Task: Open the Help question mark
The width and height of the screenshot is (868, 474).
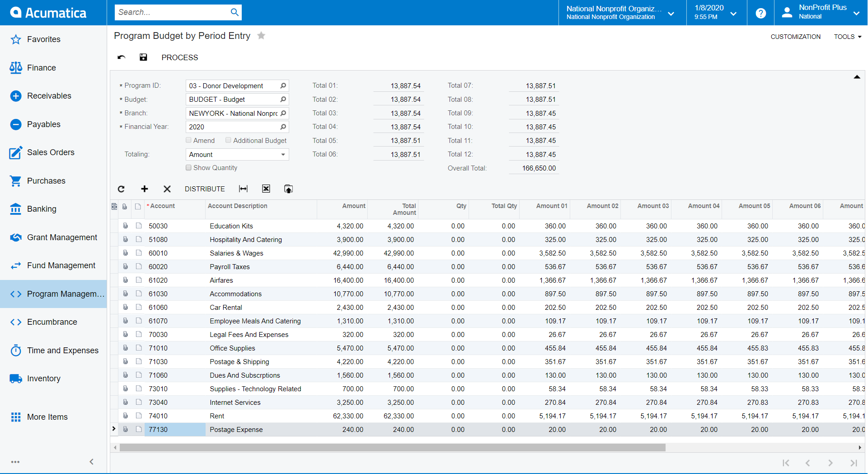Action: [x=761, y=13]
